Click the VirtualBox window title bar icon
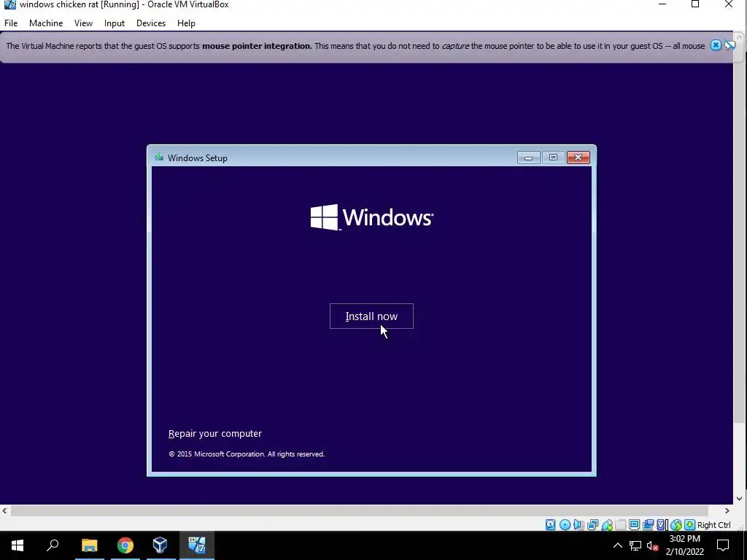747x560 pixels. (x=10, y=5)
